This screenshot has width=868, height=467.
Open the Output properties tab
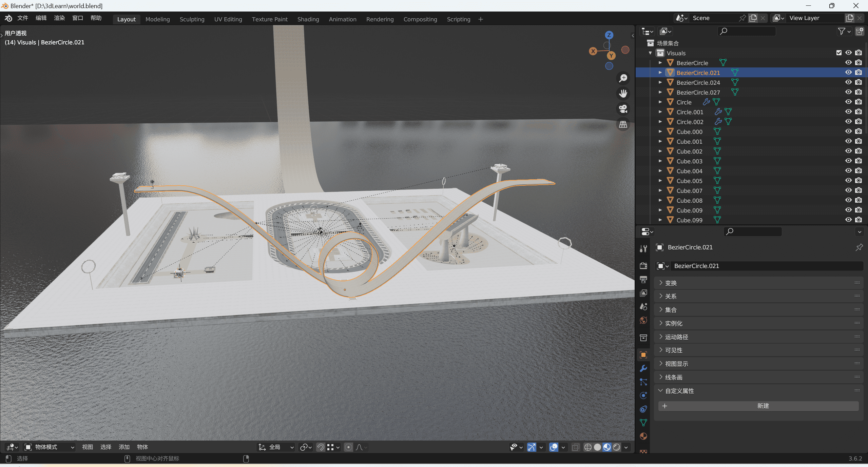[643, 279]
